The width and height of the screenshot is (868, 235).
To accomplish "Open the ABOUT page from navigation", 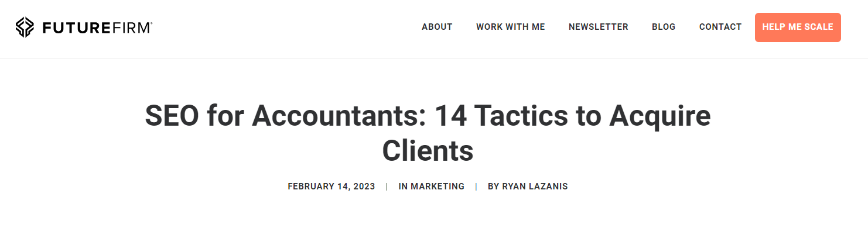I will pos(437,27).
